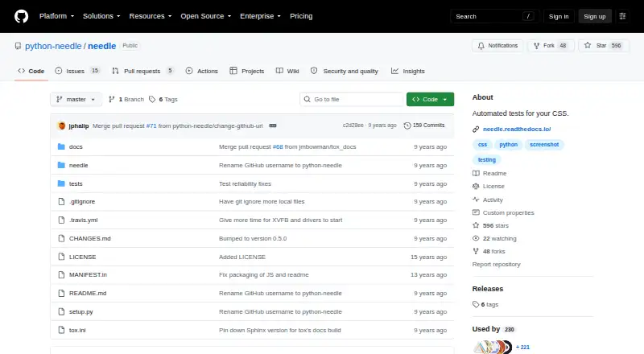The image size is (644, 354).
Task: Expand commit message ellipsis button
Action: (x=273, y=126)
